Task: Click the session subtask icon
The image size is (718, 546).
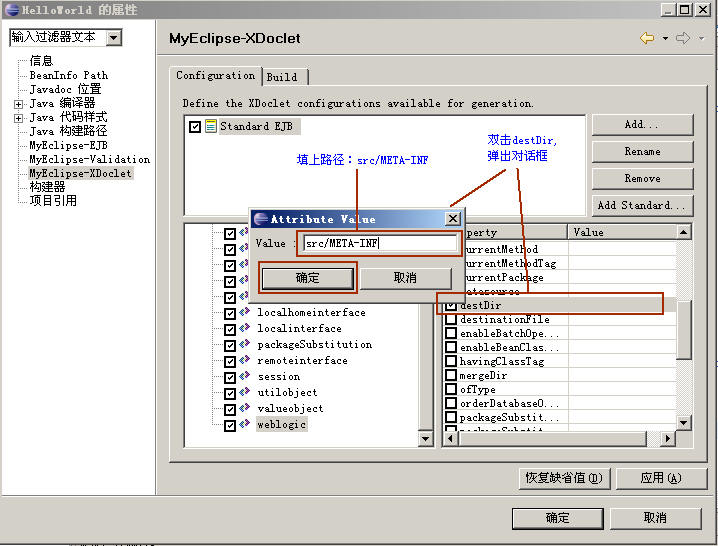Action: (x=245, y=376)
